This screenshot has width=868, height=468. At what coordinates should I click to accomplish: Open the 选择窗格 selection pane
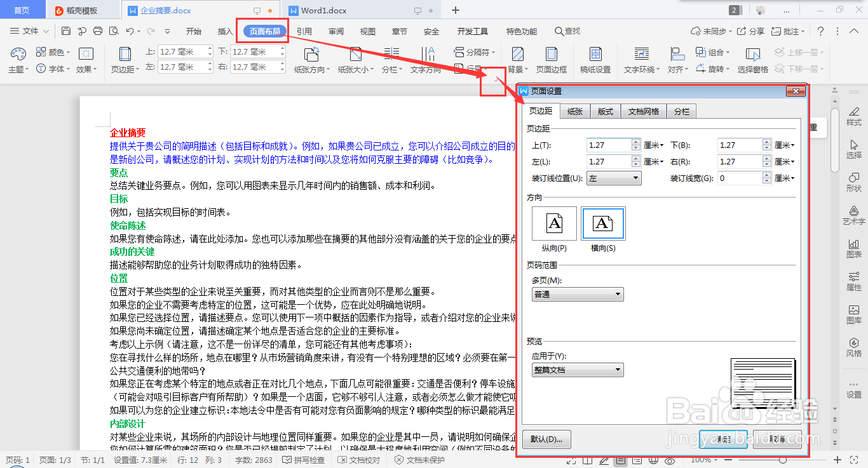pos(753,61)
